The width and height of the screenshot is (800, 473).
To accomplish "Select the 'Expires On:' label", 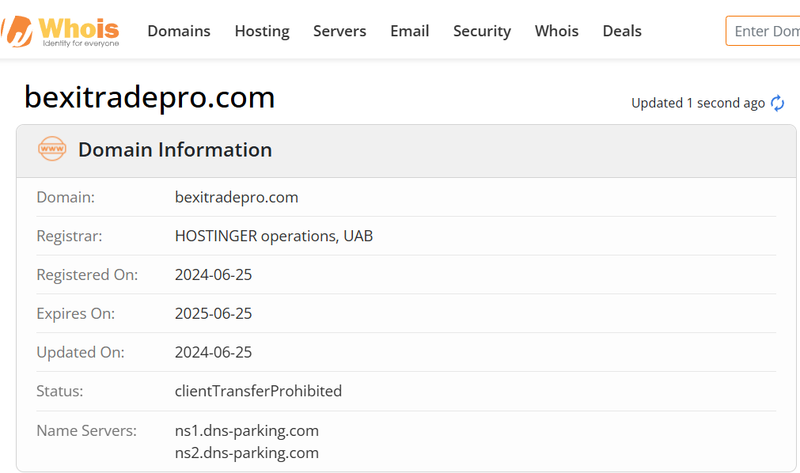I will click(x=76, y=313).
